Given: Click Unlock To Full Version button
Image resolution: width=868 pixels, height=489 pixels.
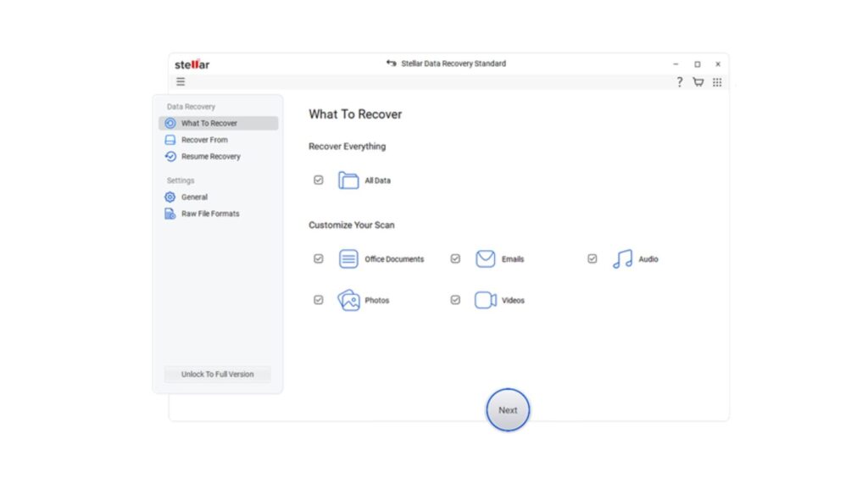Looking at the screenshot, I should tap(218, 375).
